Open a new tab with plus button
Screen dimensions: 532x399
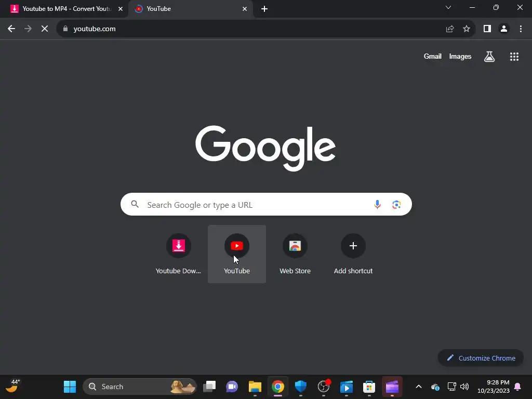coord(264,9)
